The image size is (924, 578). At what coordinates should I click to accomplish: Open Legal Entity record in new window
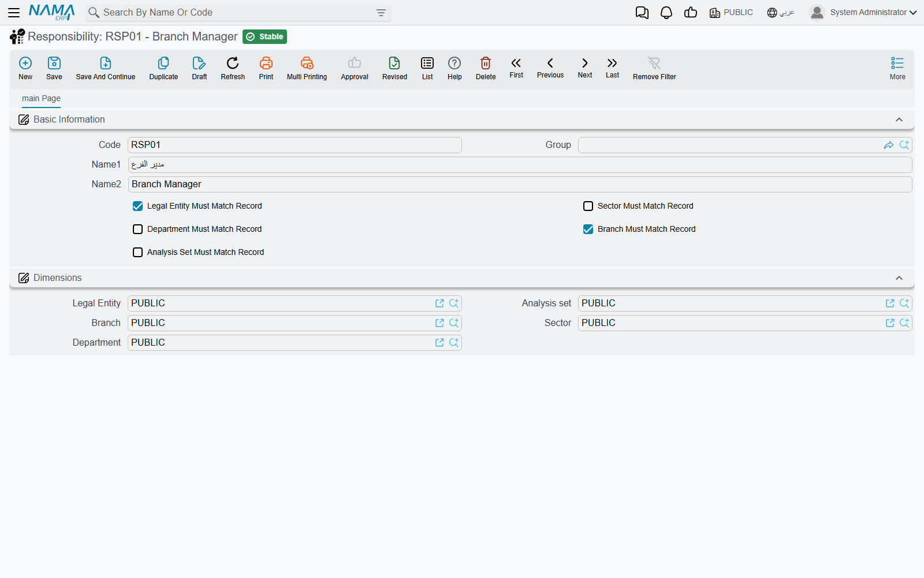tap(439, 303)
